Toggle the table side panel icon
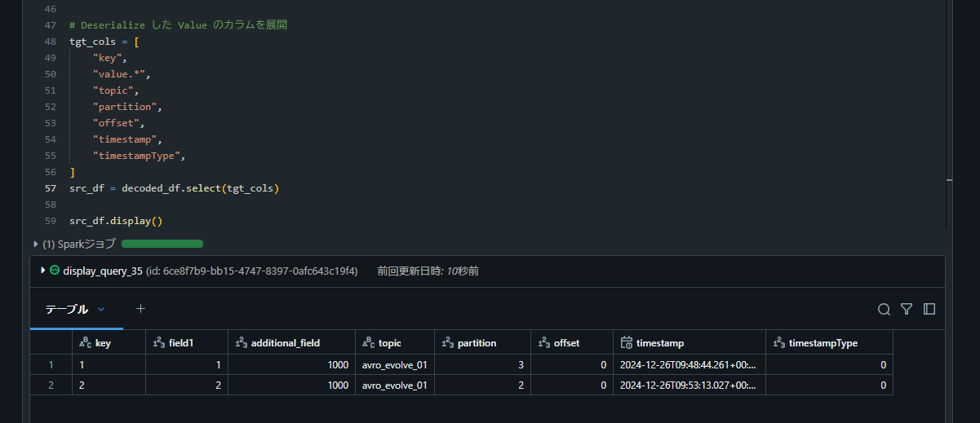The width and height of the screenshot is (980, 423). tap(929, 309)
